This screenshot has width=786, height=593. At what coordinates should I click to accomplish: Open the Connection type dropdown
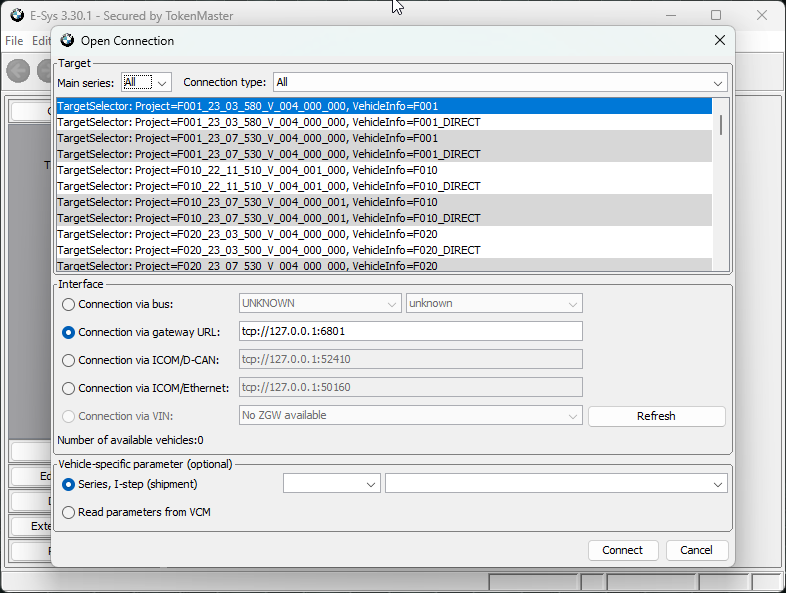[500, 82]
